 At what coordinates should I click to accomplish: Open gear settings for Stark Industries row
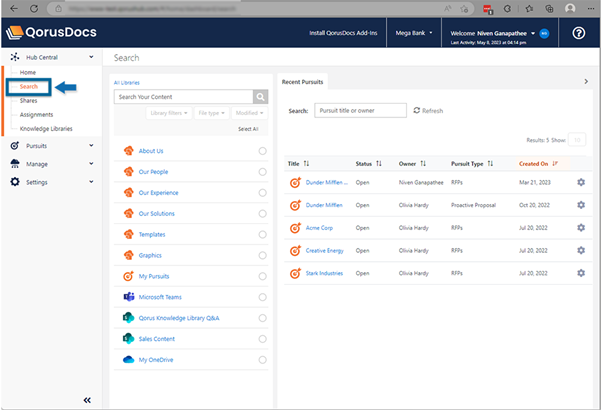click(x=581, y=273)
